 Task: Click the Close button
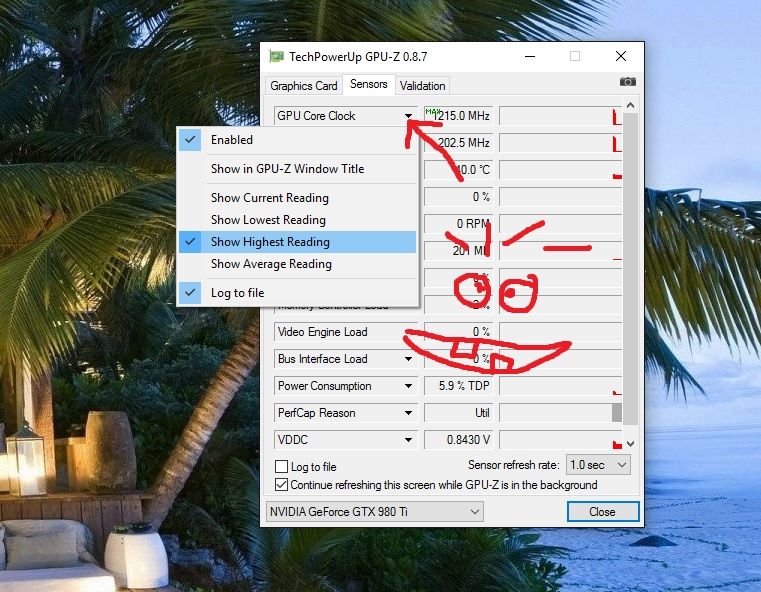[603, 511]
